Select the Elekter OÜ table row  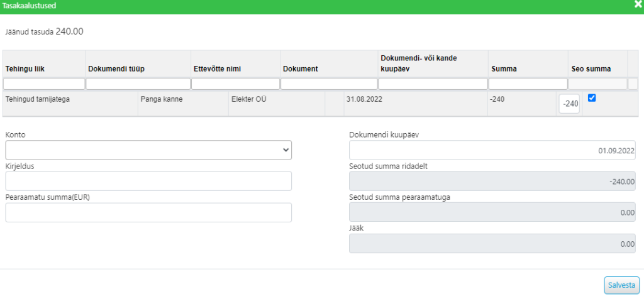pos(321,104)
